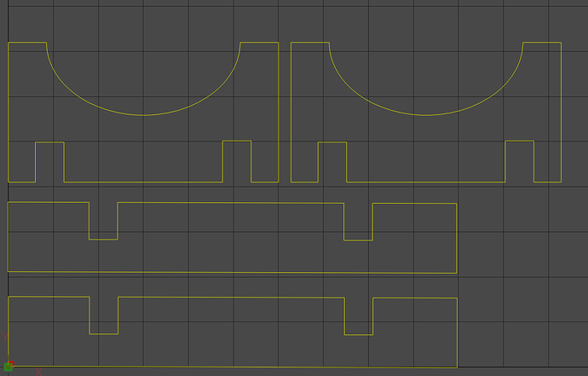
Task: Select the curved arc of top-left shape
Action: tap(143, 115)
